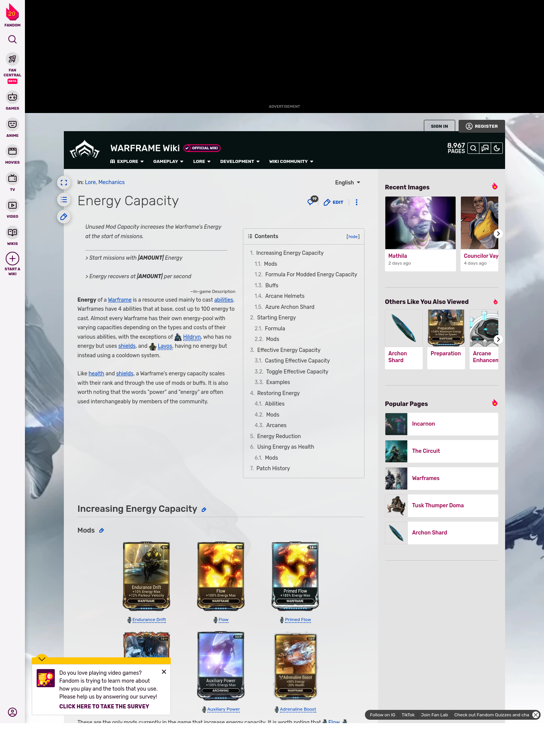The height and width of the screenshot is (756, 544).
Task: Open the Movies clapperboard icon
Action: point(12,151)
